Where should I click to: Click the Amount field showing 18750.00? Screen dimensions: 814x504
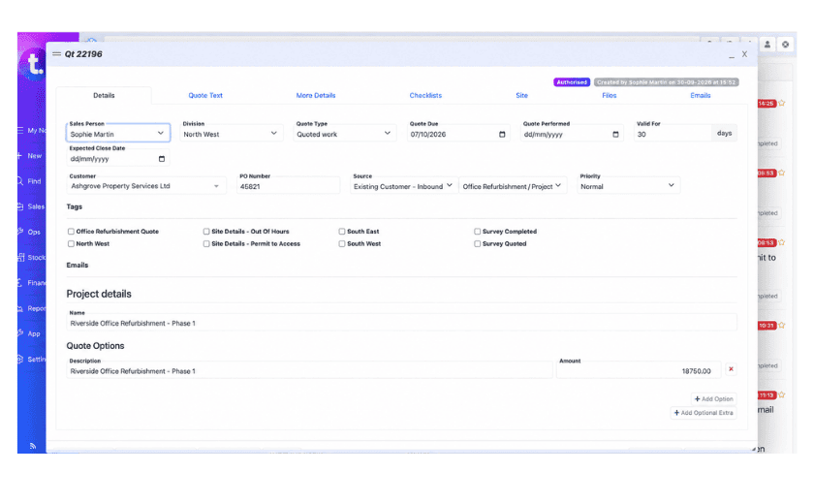639,370
